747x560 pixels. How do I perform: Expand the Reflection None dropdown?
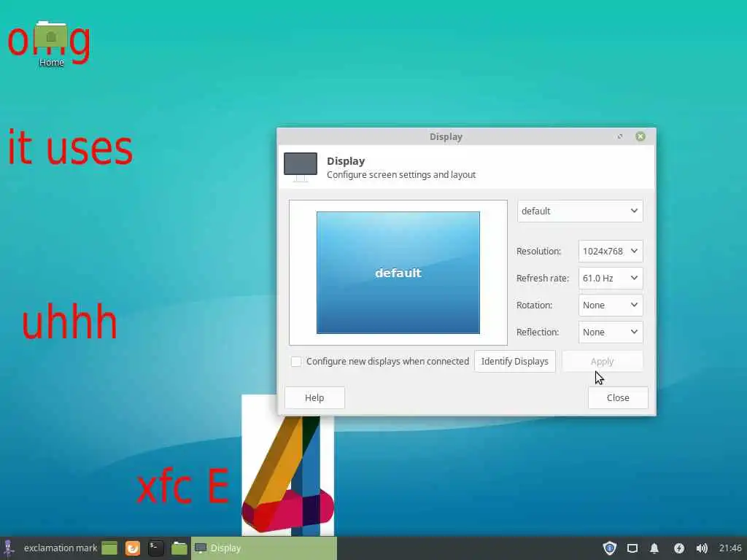click(611, 332)
